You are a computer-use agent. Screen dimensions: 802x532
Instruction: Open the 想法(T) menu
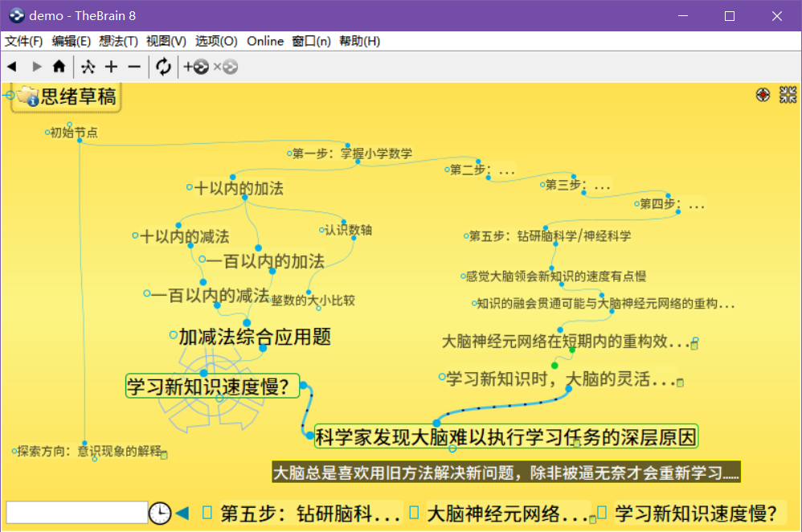119,41
